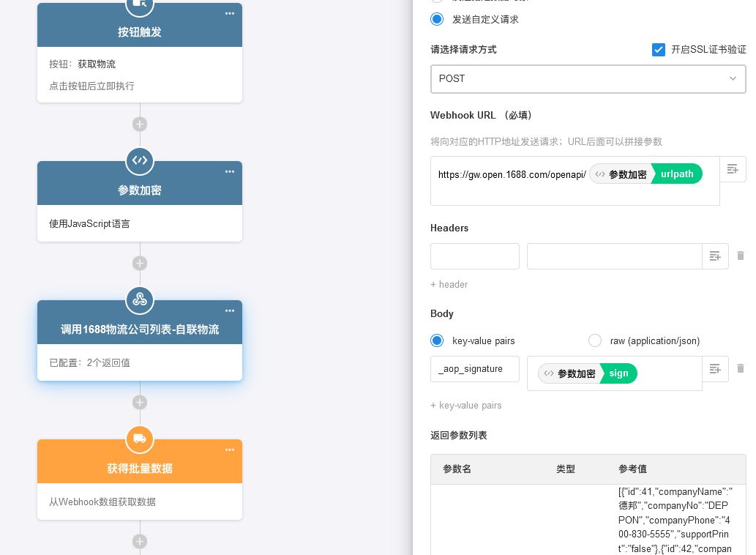756x555 pixels.
Task: Open the more menu on 按钮触发 node
Action: [230, 13]
